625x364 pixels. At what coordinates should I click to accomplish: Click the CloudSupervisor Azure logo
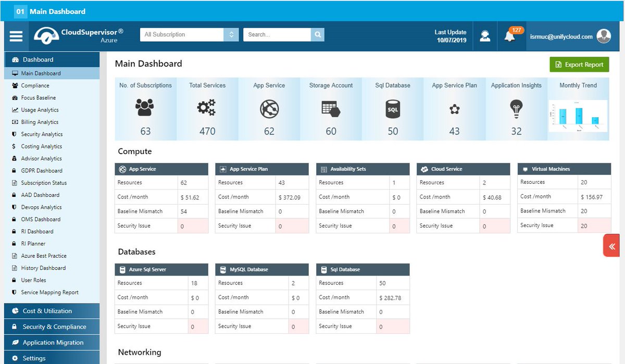point(79,35)
